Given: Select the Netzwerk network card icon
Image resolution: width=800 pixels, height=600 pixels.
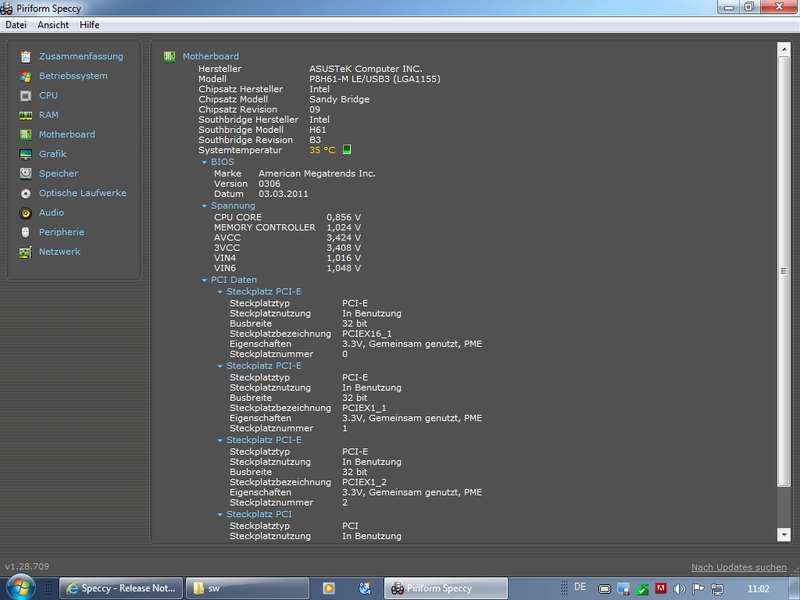Looking at the screenshot, I should click(x=26, y=252).
